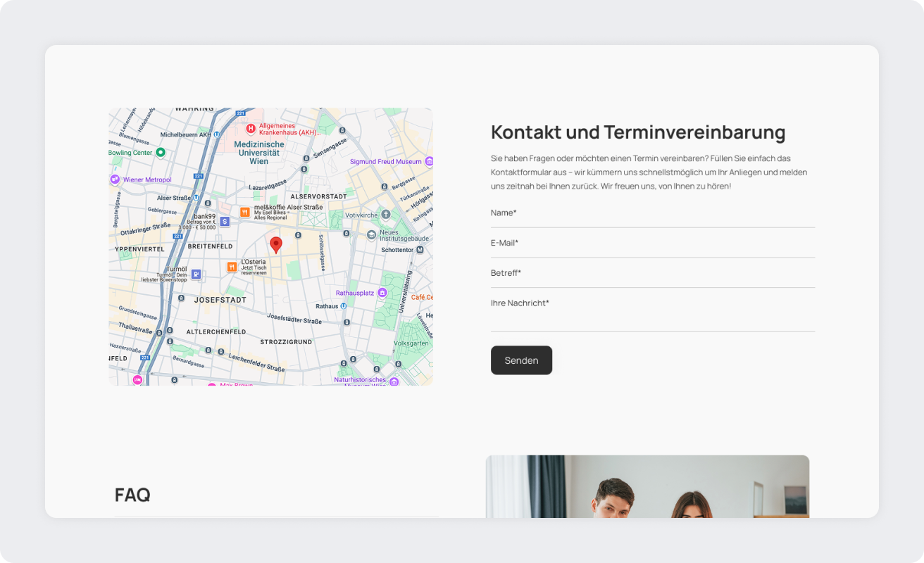Screen dimensions: 924x563
Task: Click the Sigmund Freud Museum marker
Action: tap(428, 161)
